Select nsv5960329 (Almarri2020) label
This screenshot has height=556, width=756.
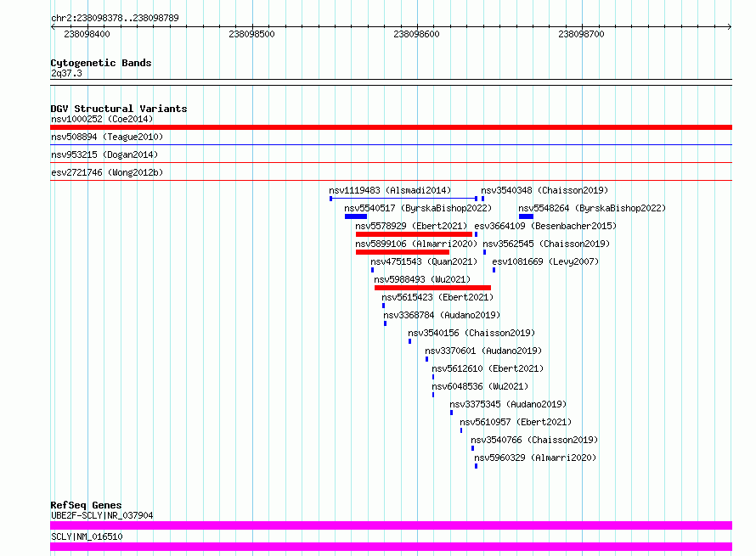tap(535, 458)
